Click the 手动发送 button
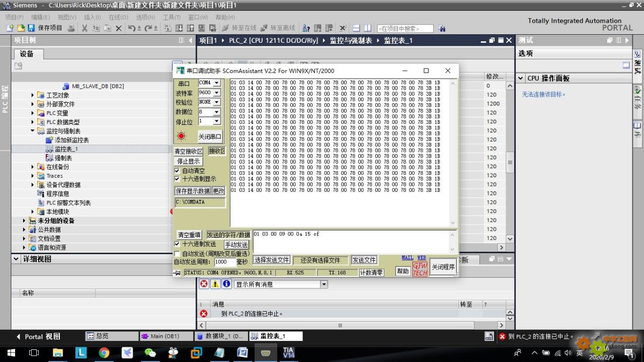Viewport: 644px width, 362px height. click(236, 245)
